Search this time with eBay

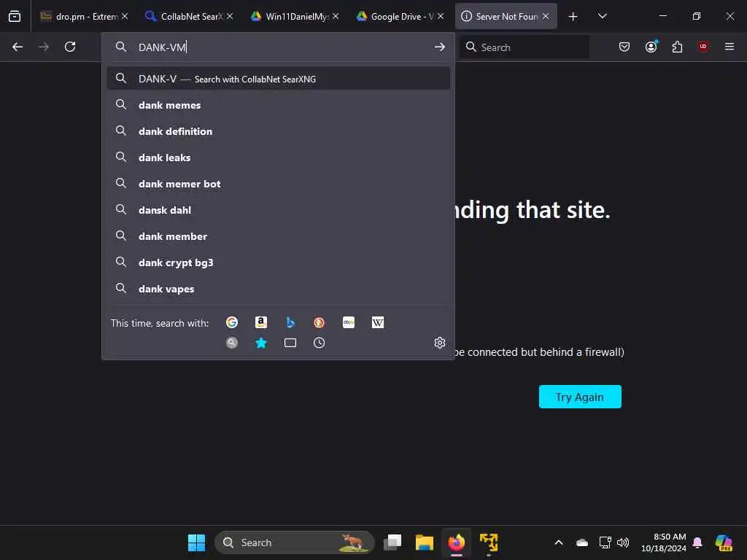pos(348,322)
